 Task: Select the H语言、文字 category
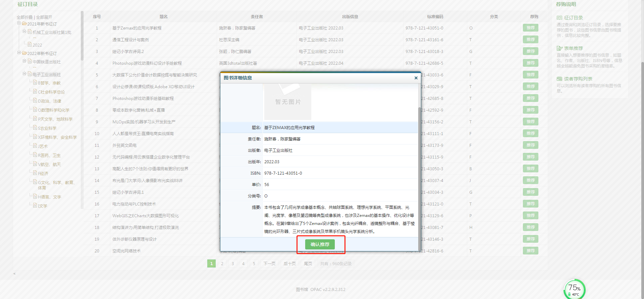point(49,197)
